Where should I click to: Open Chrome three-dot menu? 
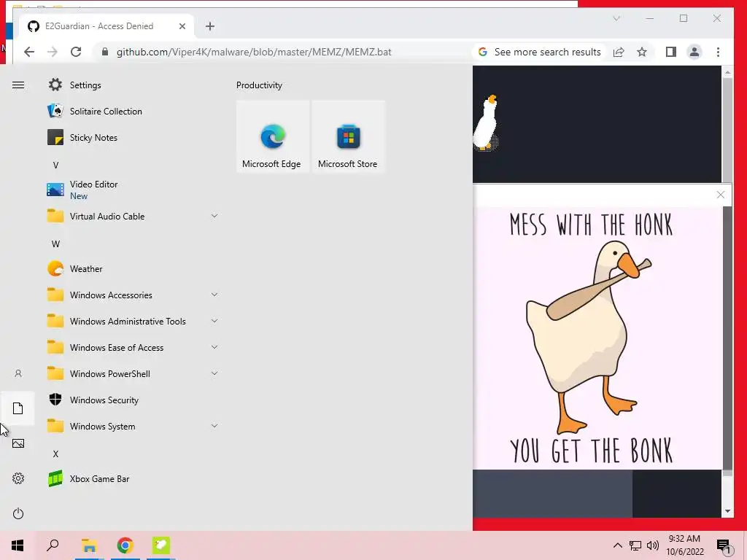718,52
